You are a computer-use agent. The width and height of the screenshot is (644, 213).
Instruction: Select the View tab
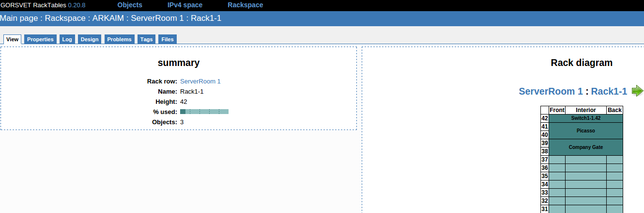tap(13, 39)
